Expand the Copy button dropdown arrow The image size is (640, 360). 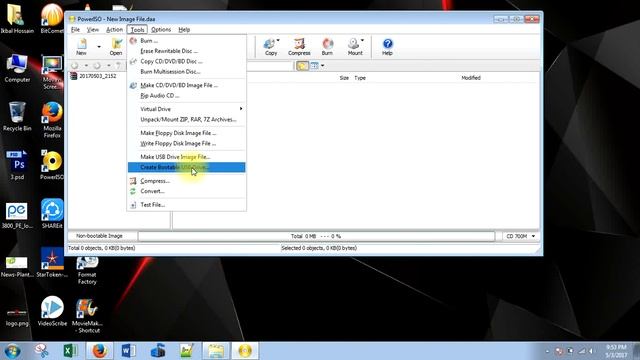(278, 40)
